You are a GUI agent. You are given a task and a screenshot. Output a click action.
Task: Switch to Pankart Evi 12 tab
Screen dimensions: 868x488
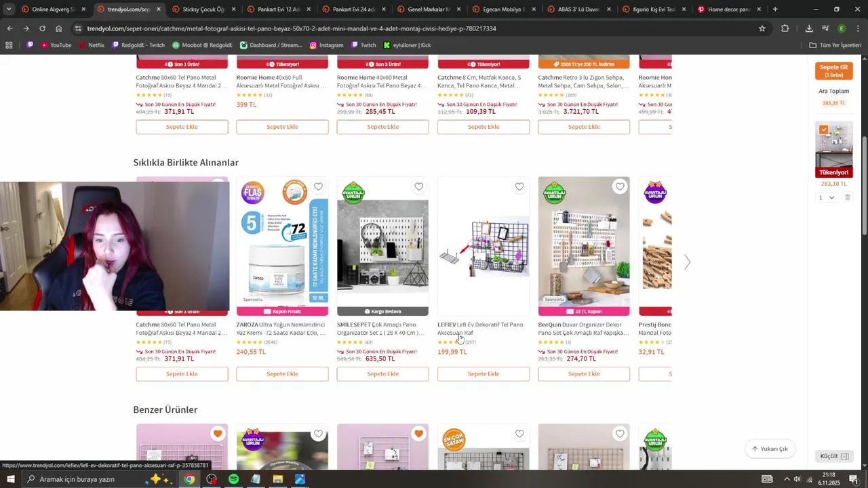point(279,9)
